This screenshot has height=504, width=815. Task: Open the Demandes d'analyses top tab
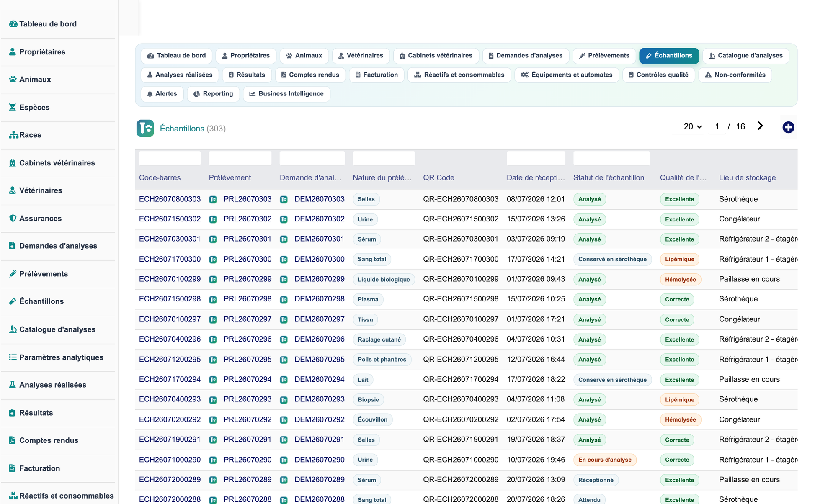pyautogui.click(x=526, y=56)
